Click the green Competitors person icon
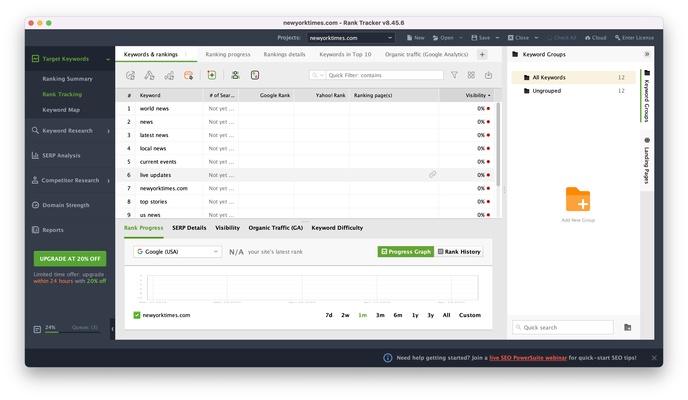Viewport: 688px width, 400px height. [235, 75]
